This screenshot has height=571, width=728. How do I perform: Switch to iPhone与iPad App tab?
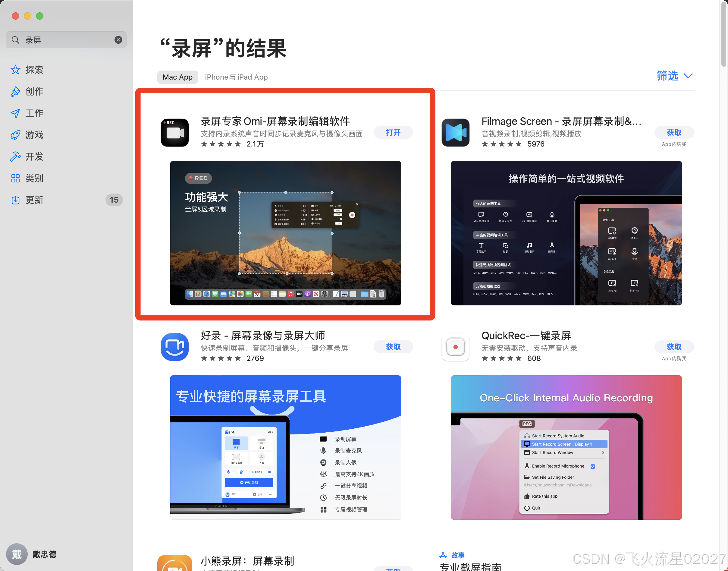[236, 77]
